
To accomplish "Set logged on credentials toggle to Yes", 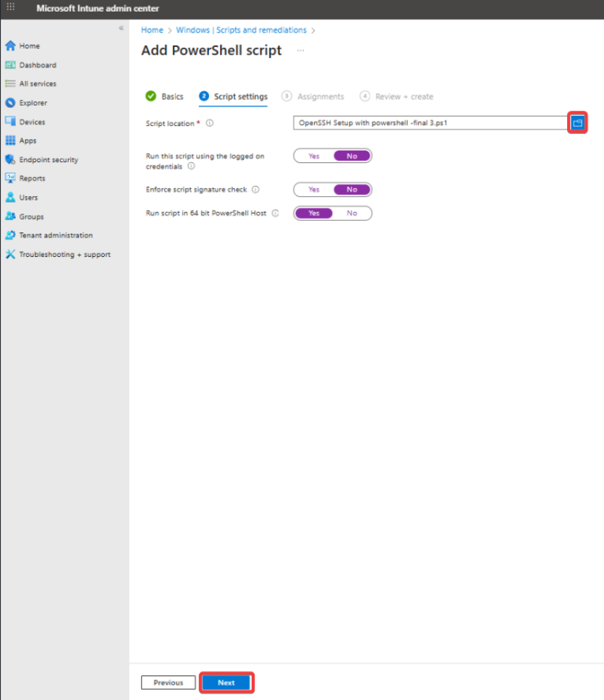I will [313, 156].
